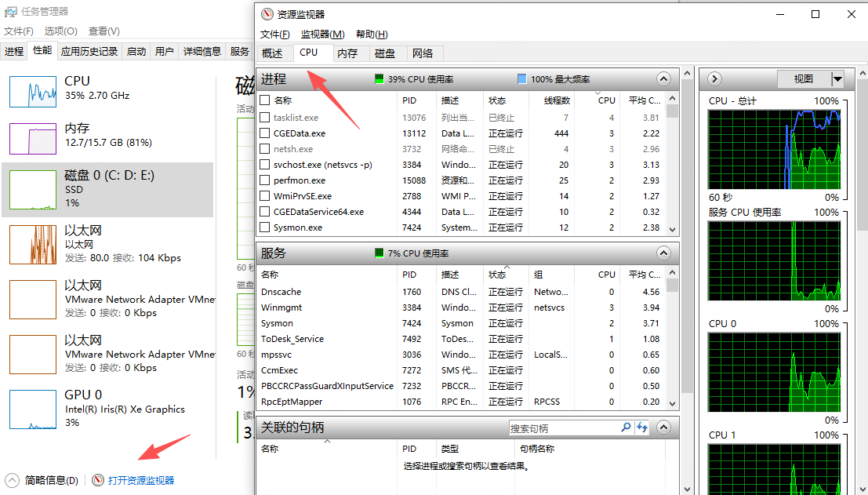Screen dimensions: 868x495
Task: Tick the select-all checkbox beside 名称 header
Action: (264, 100)
